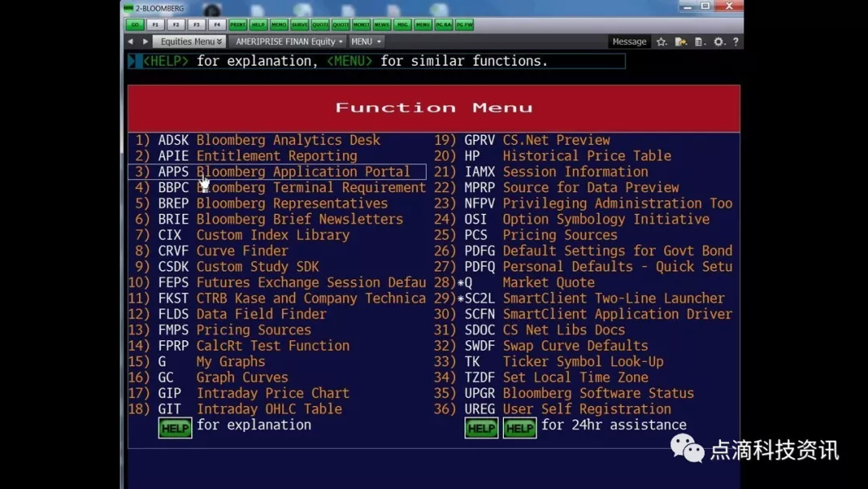868x489 pixels.
Task: Click the green PC BA toolbar key
Action: click(x=444, y=24)
